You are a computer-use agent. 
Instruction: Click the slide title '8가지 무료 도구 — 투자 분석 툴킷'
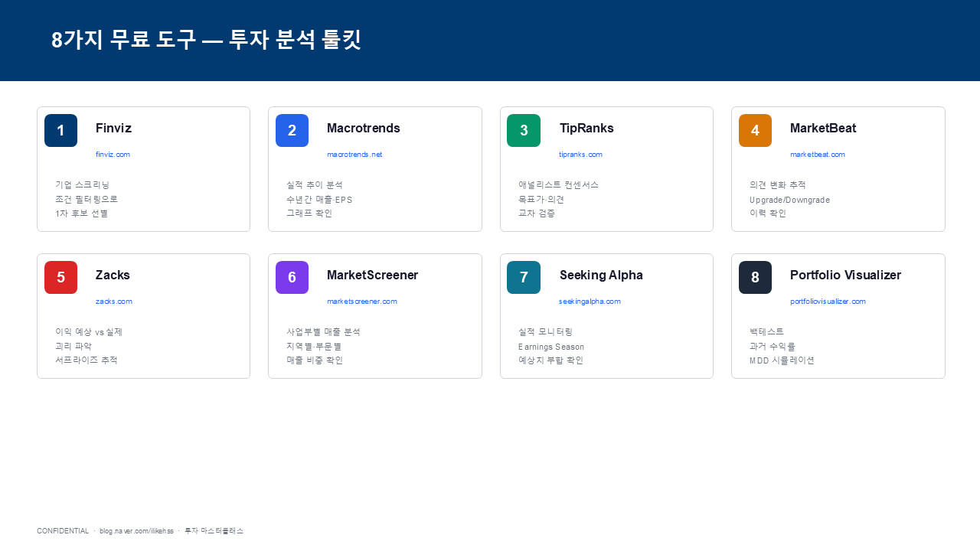[x=206, y=40]
